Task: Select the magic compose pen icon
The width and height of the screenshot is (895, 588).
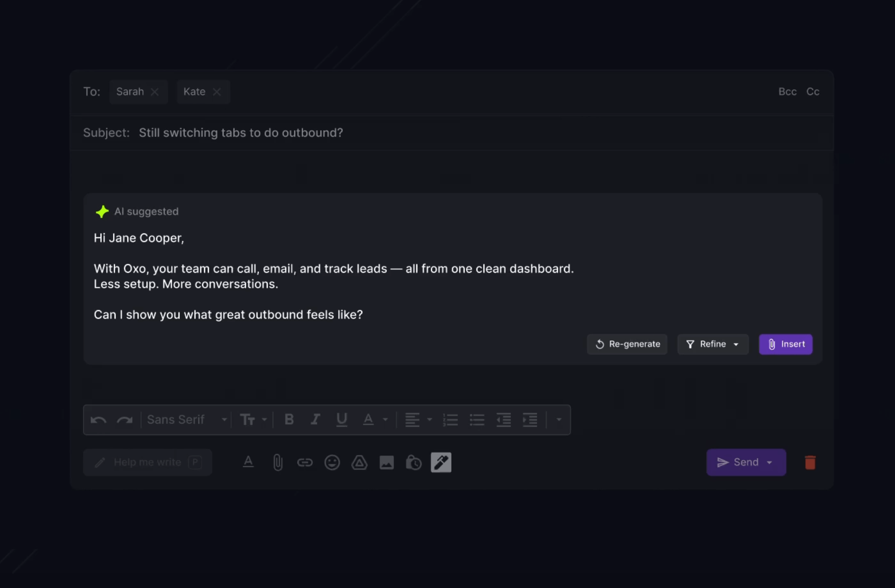Action: (x=441, y=463)
